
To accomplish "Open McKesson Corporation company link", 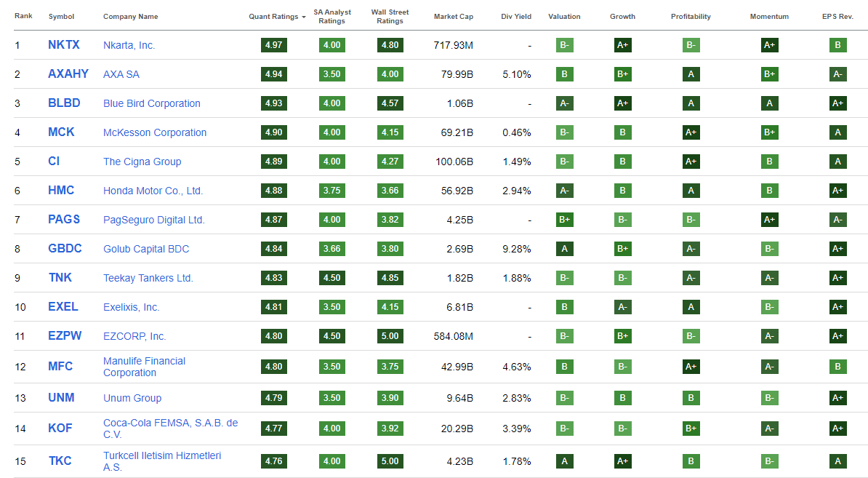I will click(154, 132).
